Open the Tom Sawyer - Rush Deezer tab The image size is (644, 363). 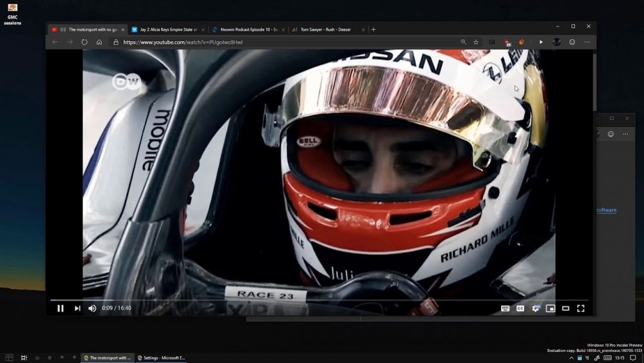point(328,30)
